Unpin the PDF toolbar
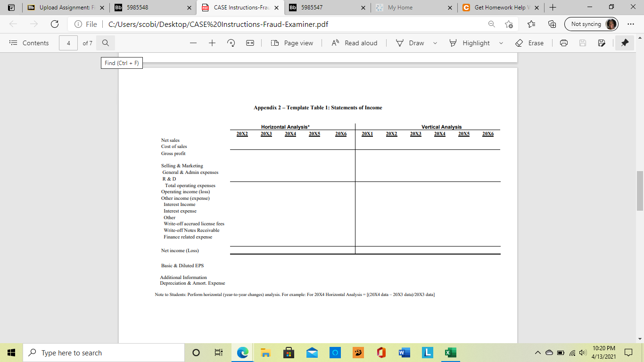 click(x=625, y=43)
